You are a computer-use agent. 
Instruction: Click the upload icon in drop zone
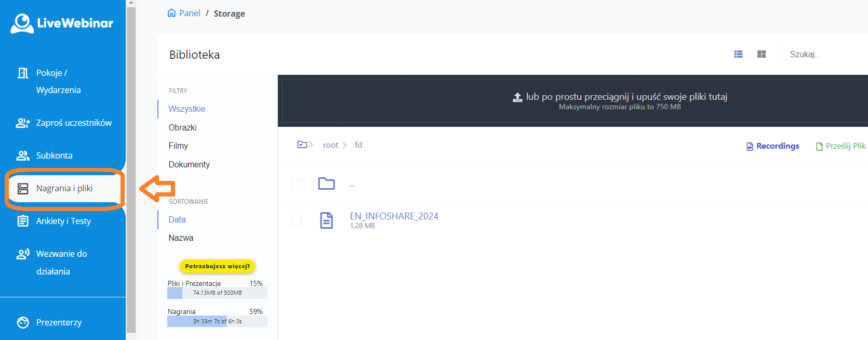(x=517, y=97)
